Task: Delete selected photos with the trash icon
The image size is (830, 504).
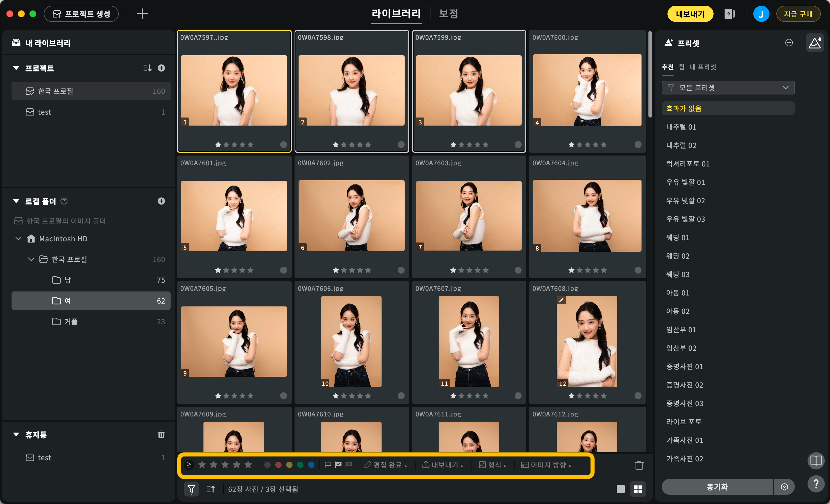Action: point(639,465)
